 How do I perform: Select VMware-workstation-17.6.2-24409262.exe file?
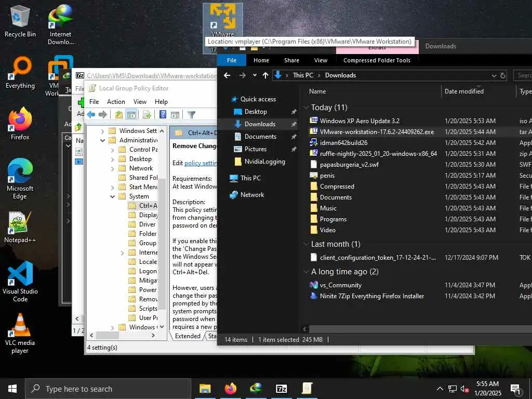pyautogui.click(x=377, y=132)
